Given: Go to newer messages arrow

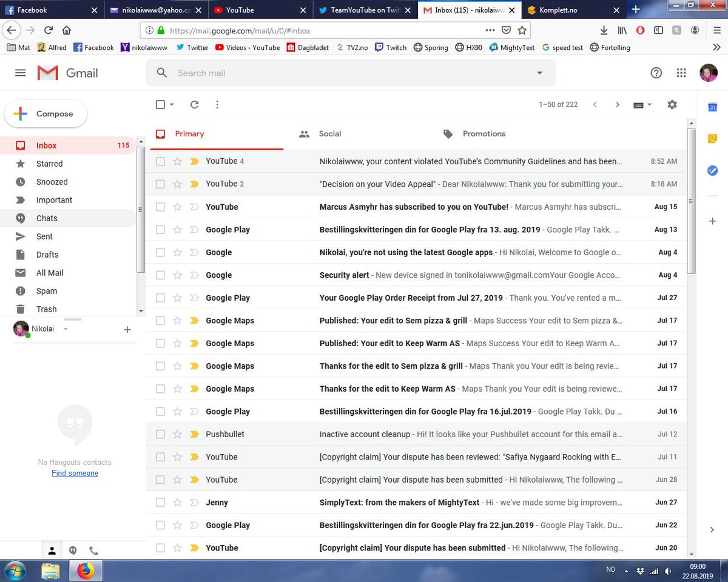Looking at the screenshot, I should tap(595, 104).
